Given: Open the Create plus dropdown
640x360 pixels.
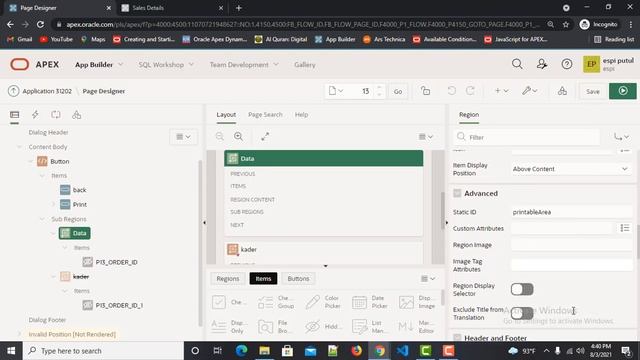Looking at the screenshot, I should pos(501,91).
